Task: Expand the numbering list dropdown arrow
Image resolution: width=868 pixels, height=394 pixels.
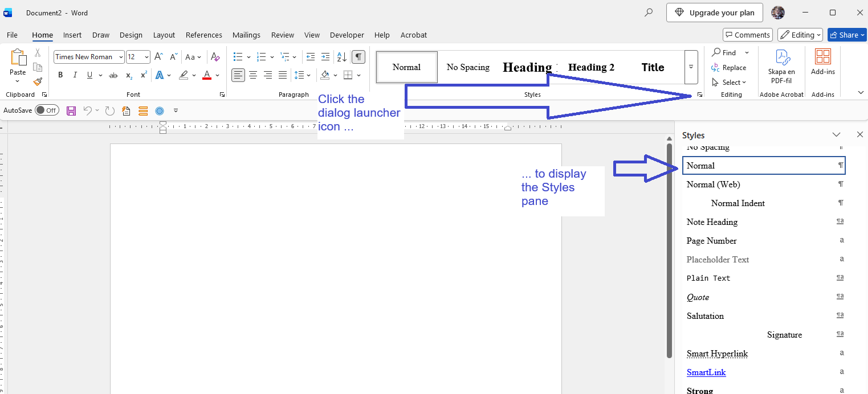Action: pyautogui.click(x=272, y=57)
